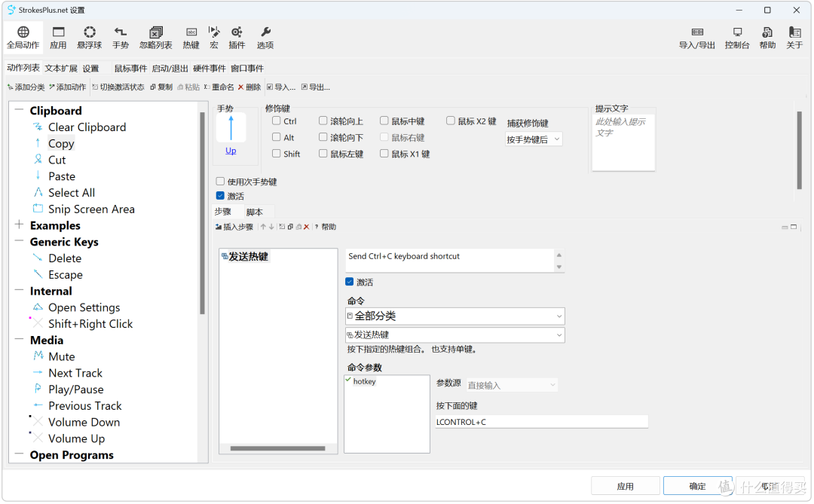Click 复制 copy in action toolbar
Viewport: 814px width, 504px height.
coord(161,87)
